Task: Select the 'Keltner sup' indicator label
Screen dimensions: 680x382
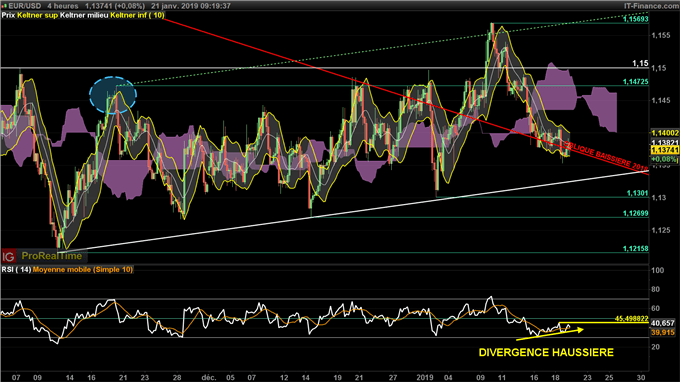Action: tap(37, 15)
